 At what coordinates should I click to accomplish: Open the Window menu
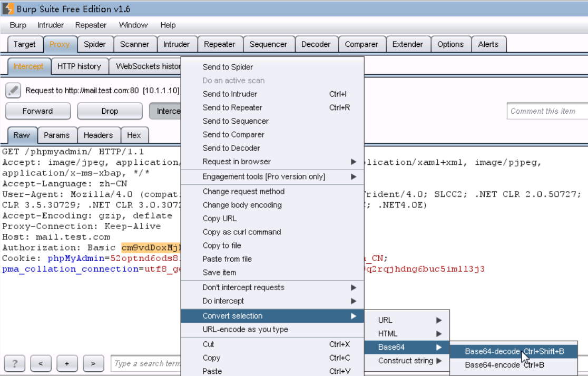(133, 25)
